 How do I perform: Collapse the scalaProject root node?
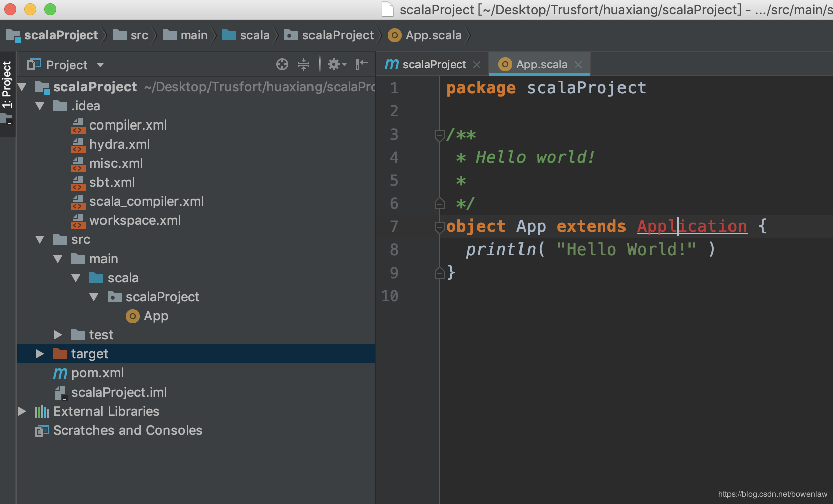22,87
